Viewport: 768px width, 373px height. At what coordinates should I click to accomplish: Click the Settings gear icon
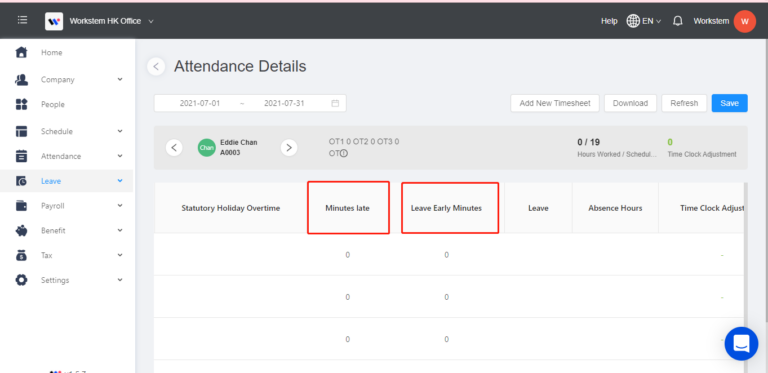tap(21, 280)
